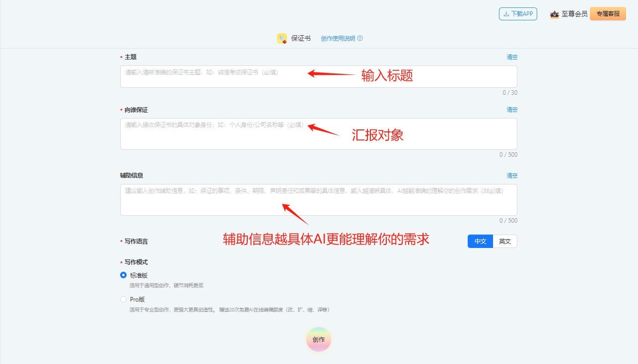Open the 创作使用说明 help link
Screen dimensions: 638x364
338,38
